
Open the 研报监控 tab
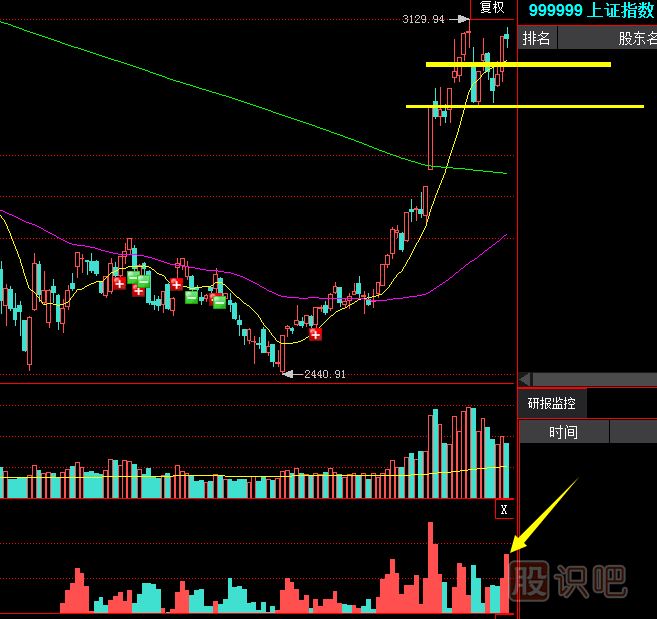[552, 404]
